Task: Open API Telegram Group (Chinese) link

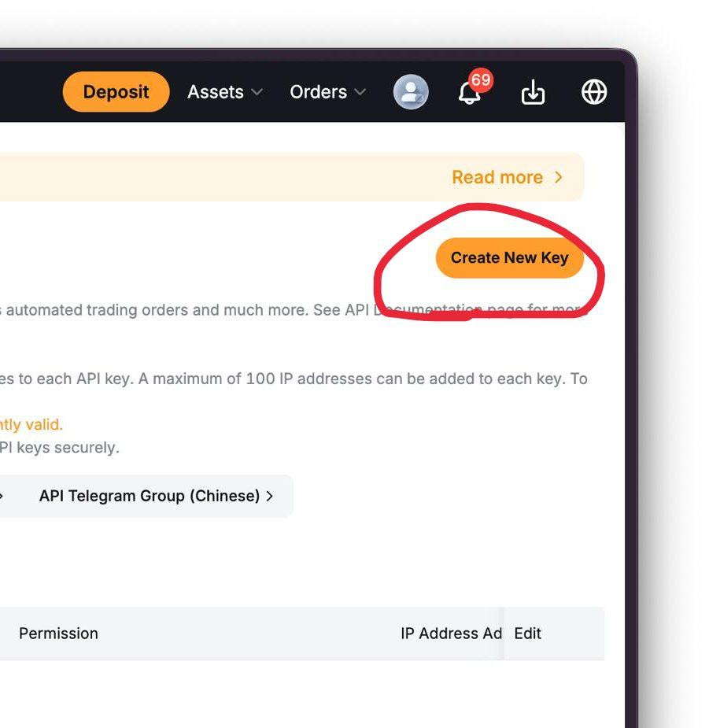Action: click(x=150, y=496)
